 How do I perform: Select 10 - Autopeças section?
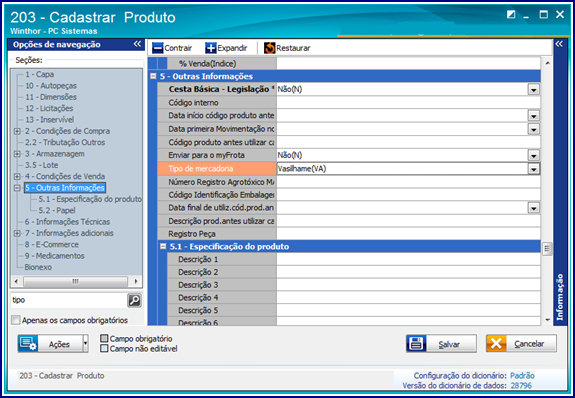[x=51, y=86]
